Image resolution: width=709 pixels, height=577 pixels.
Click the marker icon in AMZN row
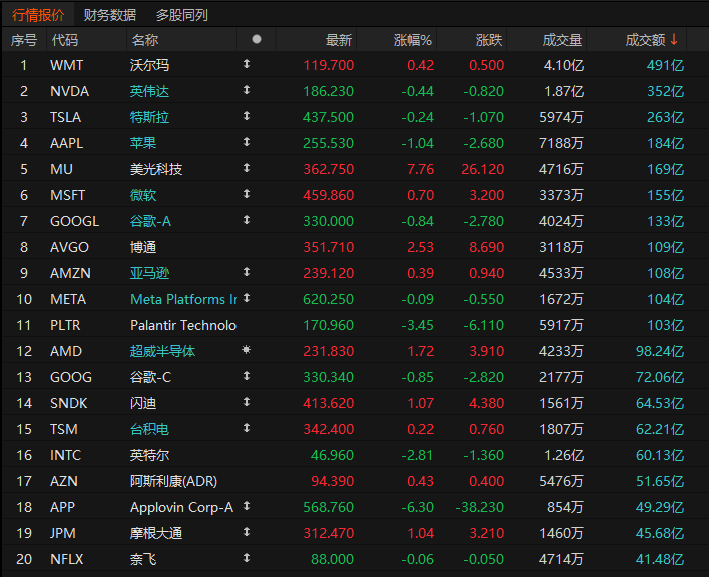coord(247,272)
